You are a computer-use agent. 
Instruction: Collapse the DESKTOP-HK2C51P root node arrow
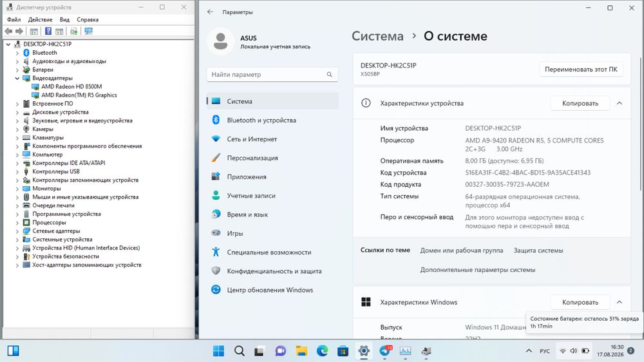point(8,44)
